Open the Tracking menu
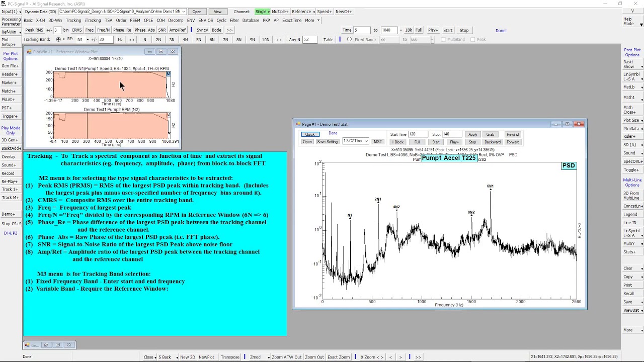Image resolution: width=644 pixels, height=362 pixels. pyautogui.click(x=73, y=21)
